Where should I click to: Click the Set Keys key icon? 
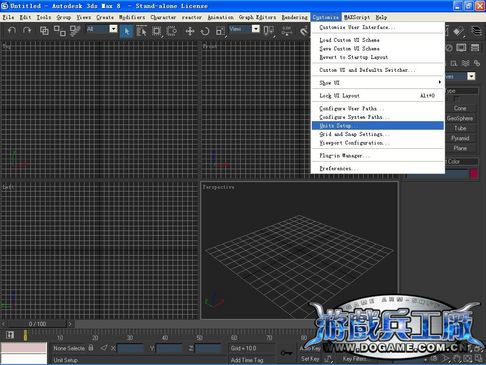(287, 353)
